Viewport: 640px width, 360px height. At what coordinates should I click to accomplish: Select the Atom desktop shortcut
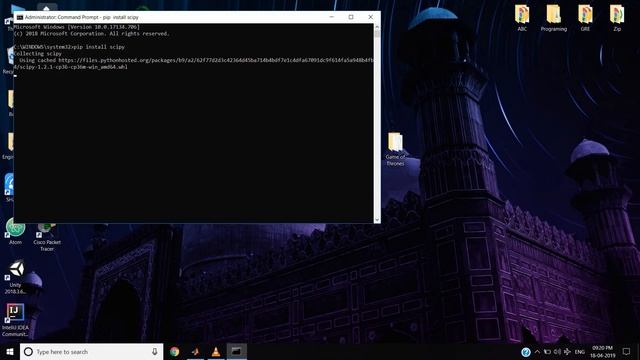pos(16,231)
